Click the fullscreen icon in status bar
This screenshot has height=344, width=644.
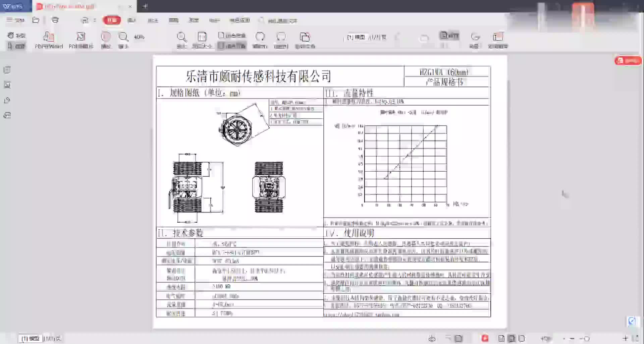point(636,338)
